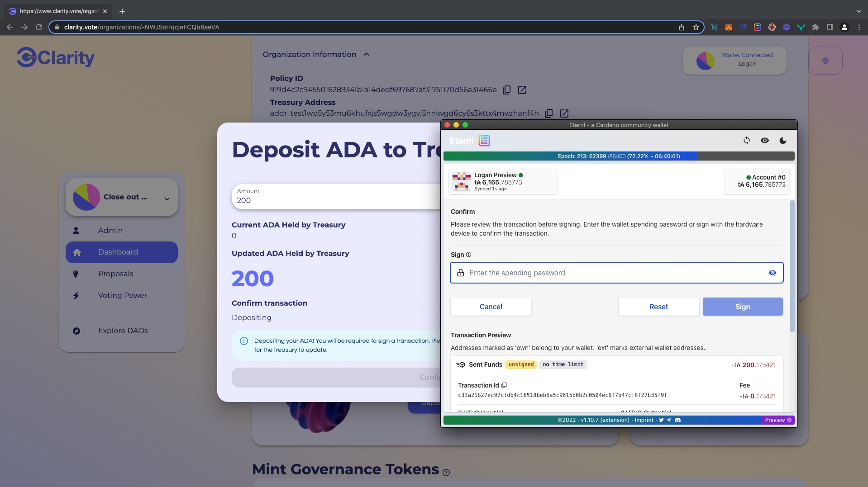Open Treasury Address external link
This screenshot has width=868, height=487.
(x=564, y=113)
